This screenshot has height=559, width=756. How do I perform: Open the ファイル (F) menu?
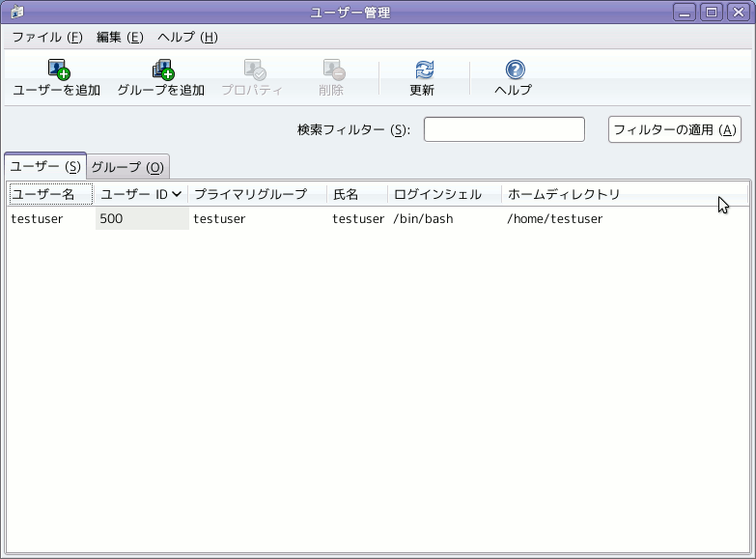click(47, 37)
